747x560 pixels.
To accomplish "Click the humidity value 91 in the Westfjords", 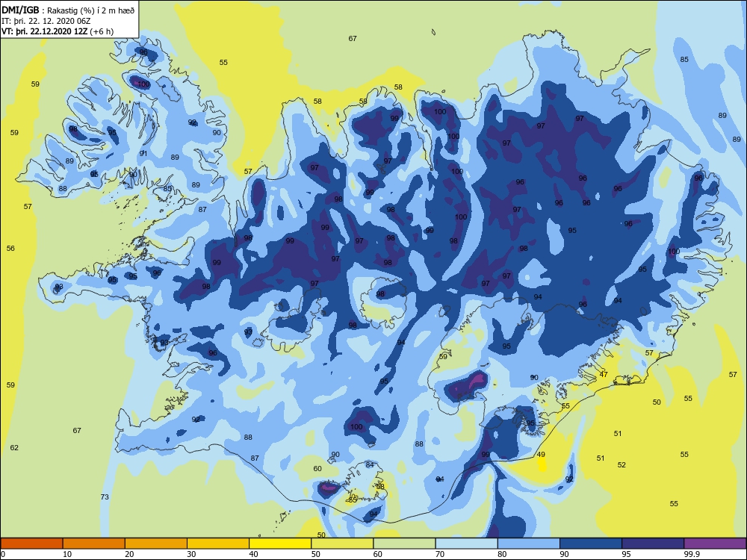I will (143, 154).
